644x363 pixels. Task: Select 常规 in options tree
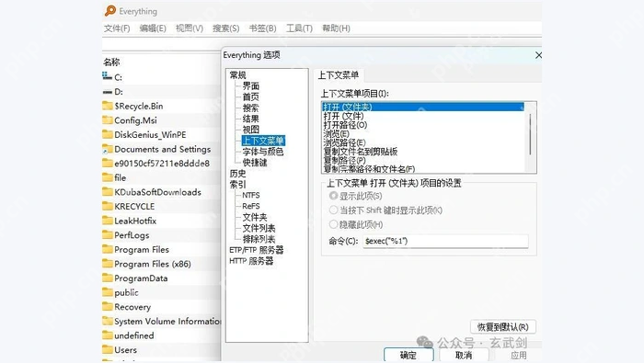(237, 75)
